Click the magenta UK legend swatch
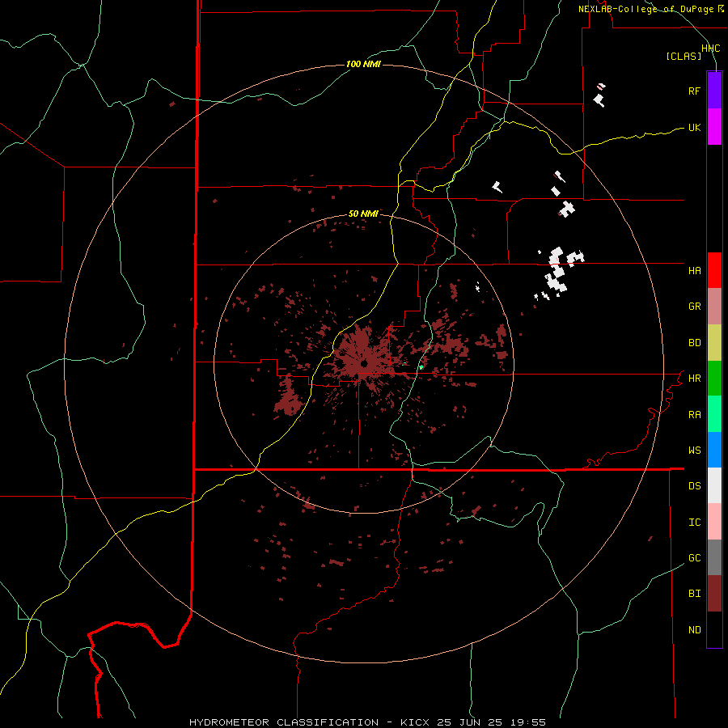The width and height of the screenshot is (728, 728). [714, 127]
